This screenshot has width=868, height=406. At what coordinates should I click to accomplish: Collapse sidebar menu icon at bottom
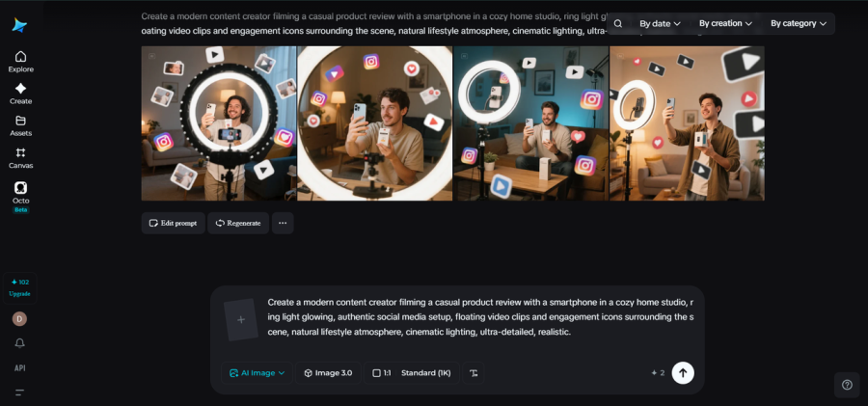tap(19, 392)
